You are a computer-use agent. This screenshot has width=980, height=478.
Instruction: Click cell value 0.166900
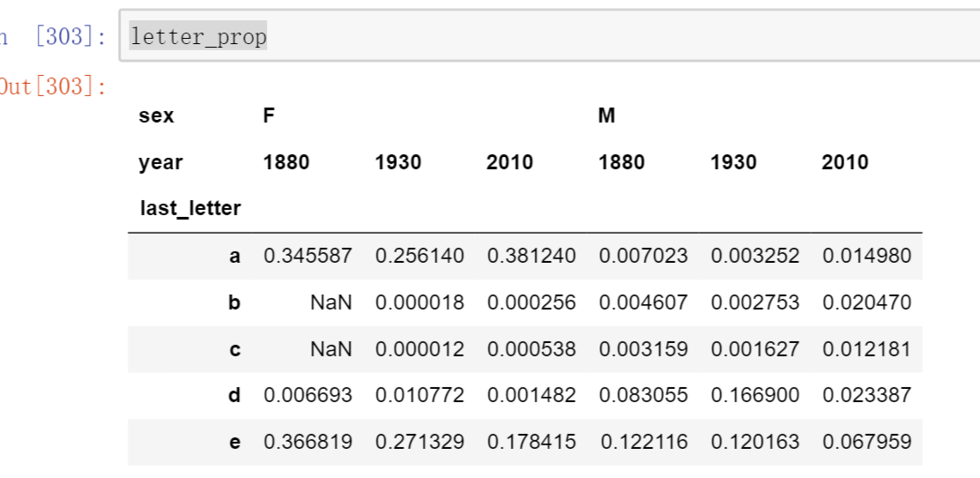tap(755, 395)
